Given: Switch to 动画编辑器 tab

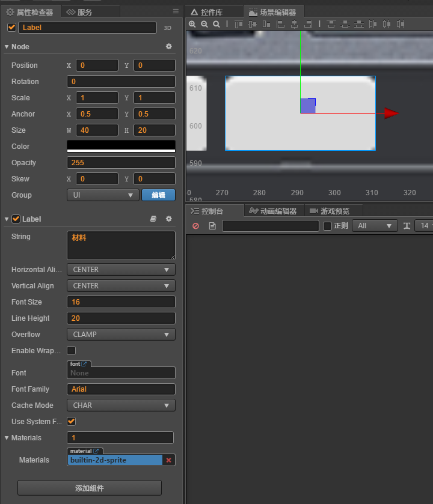Looking at the screenshot, I should (273, 211).
